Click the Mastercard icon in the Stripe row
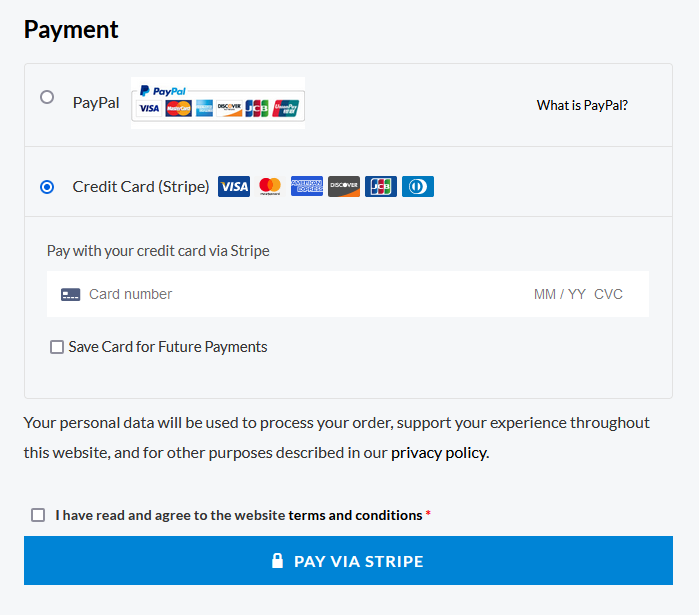699x615 pixels. point(270,186)
